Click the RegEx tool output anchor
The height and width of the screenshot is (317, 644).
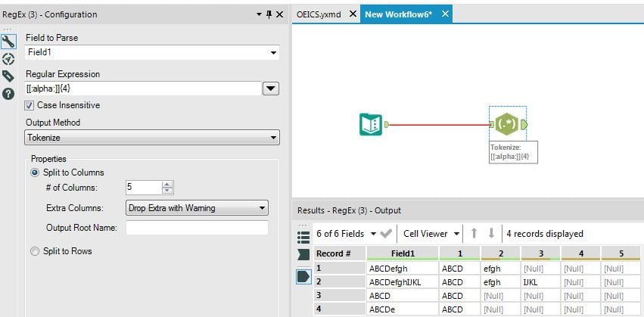[524, 124]
